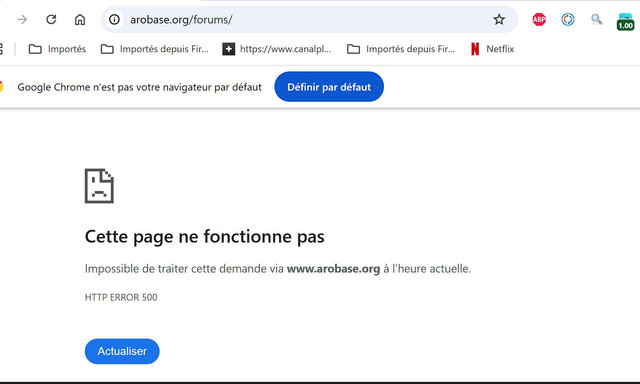The width and height of the screenshot is (640, 384).
Task: Open the canalplus bookmark
Action: coord(277,49)
